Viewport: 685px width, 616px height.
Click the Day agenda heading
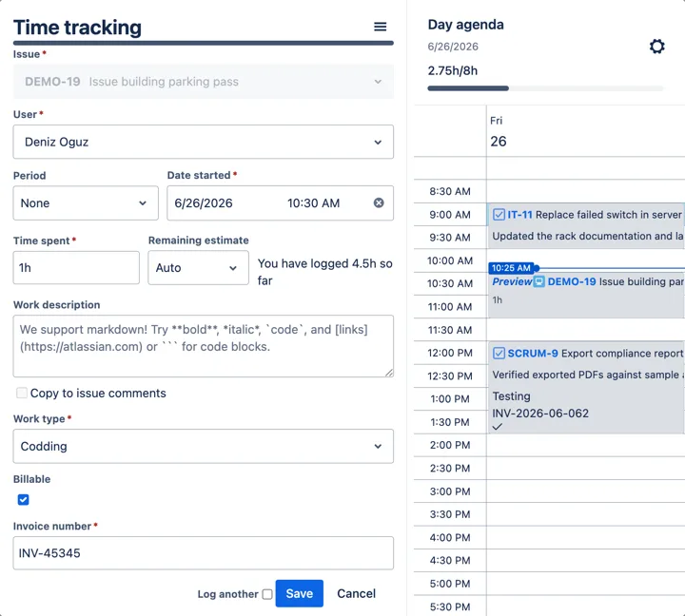coord(465,25)
